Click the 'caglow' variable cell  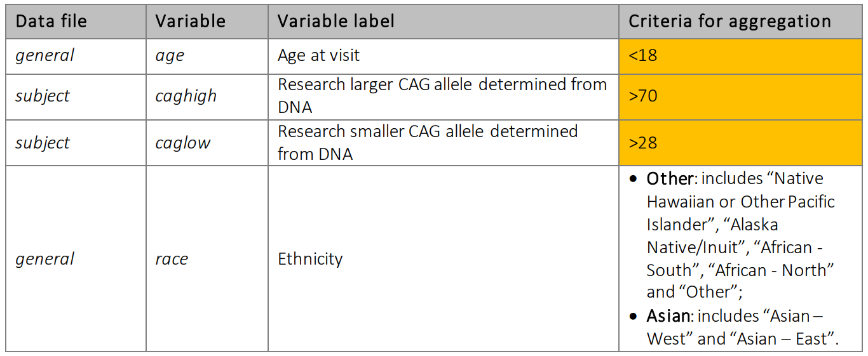point(207,143)
